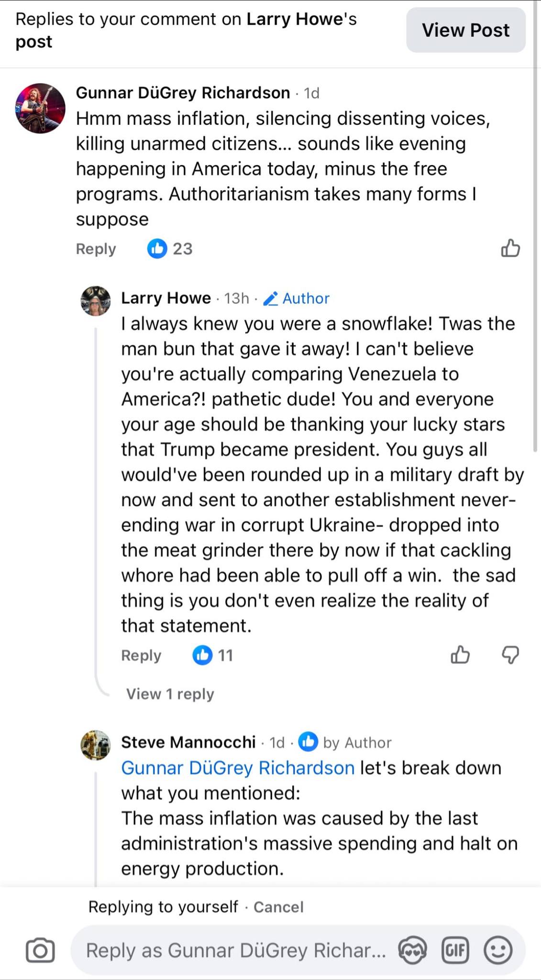Viewport: 541px width, 980px height.
Task: Open Steve Mannocchi's profile name
Action: (188, 742)
